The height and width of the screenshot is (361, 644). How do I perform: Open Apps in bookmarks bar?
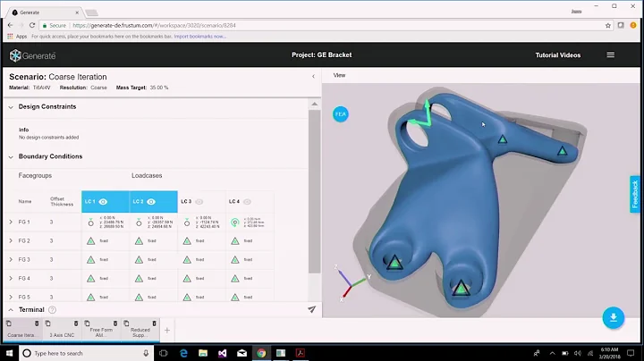click(x=17, y=36)
